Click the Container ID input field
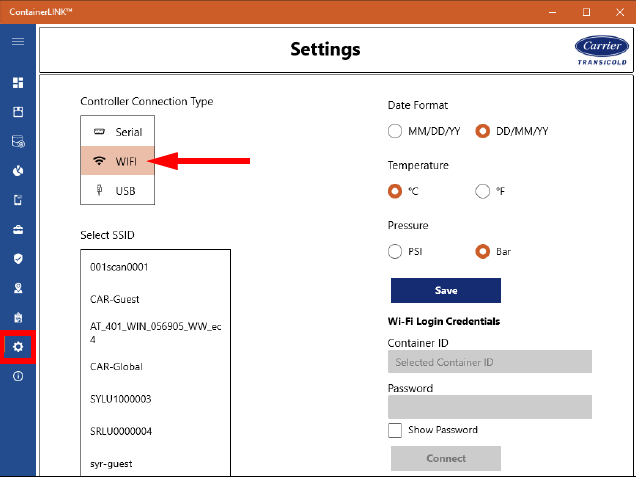The width and height of the screenshot is (636, 477). tap(490, 362)
